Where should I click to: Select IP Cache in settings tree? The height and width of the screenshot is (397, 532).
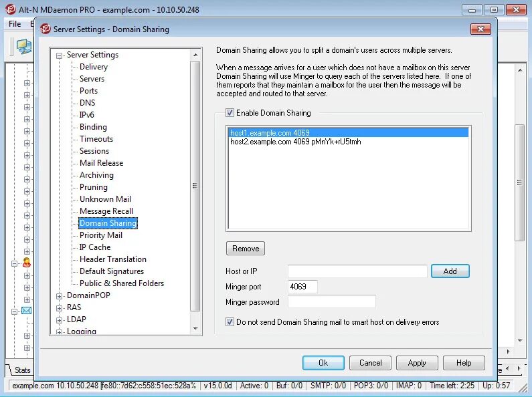click(x=95, y=247)
